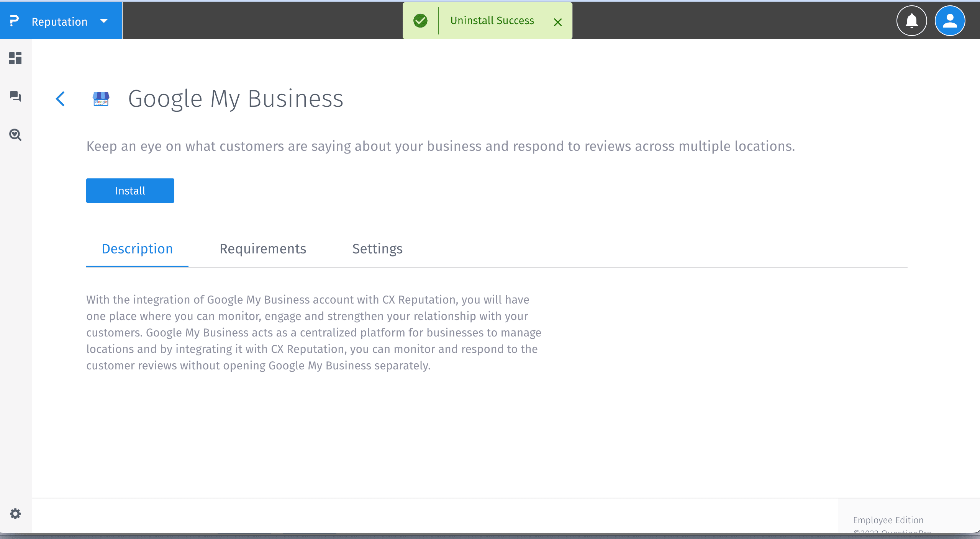Open the dashboard grid icon in sidebar

click(x=15, y=58)
